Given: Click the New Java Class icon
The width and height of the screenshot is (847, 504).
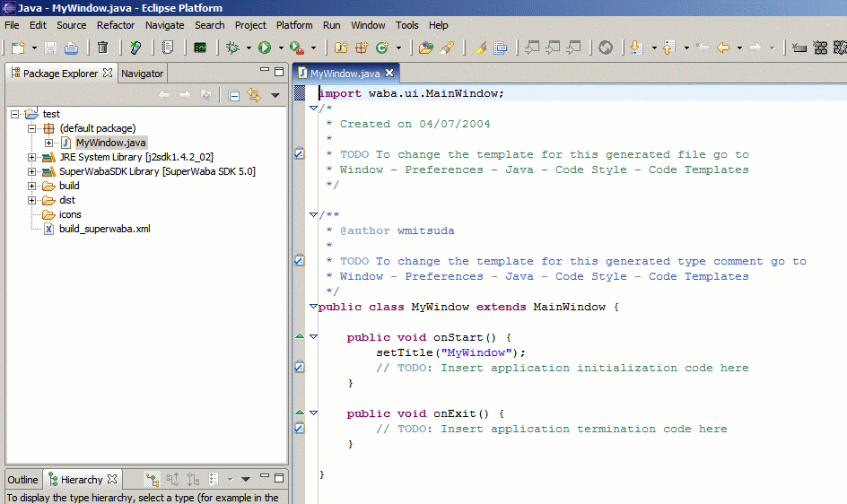Looking at the screenshot, I should click(383, 48).
